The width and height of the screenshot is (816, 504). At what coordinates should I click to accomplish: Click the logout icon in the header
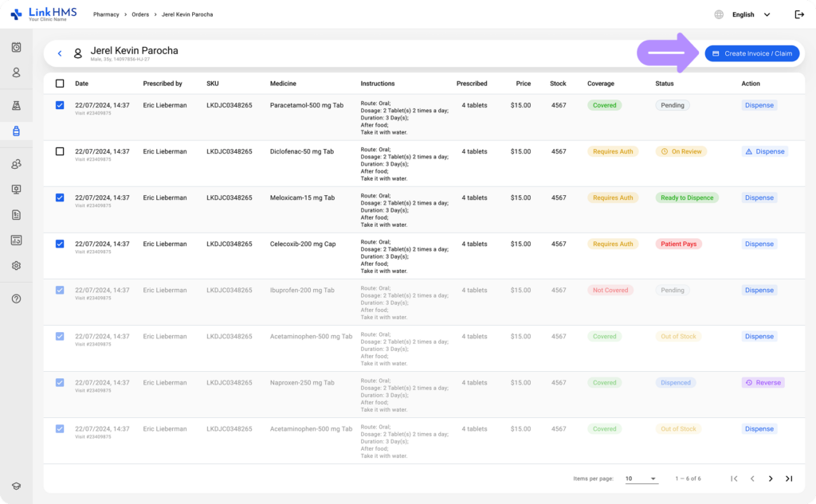[x=799, y=14]
